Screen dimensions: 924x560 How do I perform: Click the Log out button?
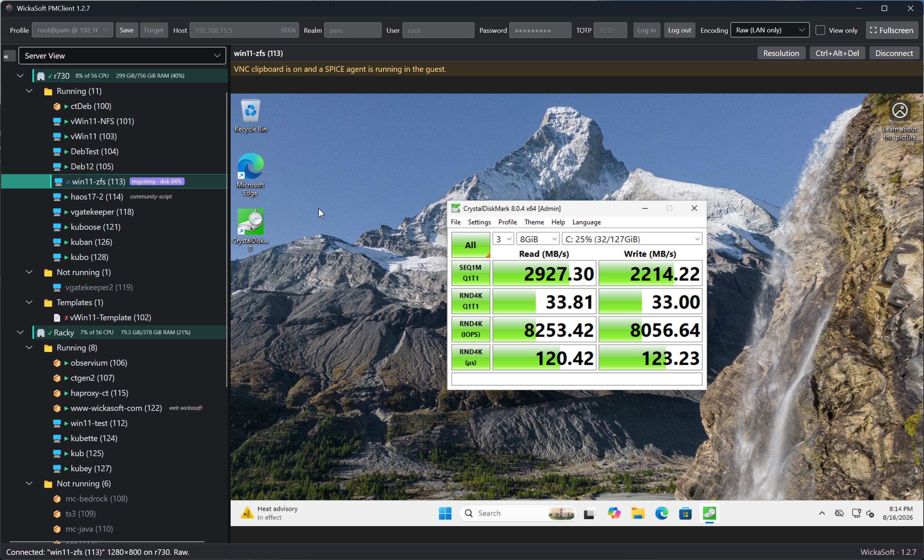coord(679,30)
